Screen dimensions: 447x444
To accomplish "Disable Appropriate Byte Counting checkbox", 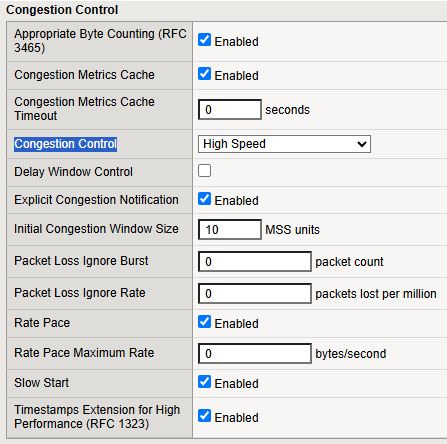I will click(x=204, y=40).
